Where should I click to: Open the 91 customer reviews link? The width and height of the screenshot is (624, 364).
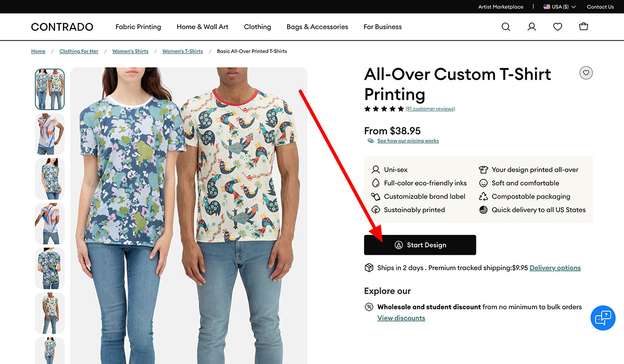tap(431, 109)
